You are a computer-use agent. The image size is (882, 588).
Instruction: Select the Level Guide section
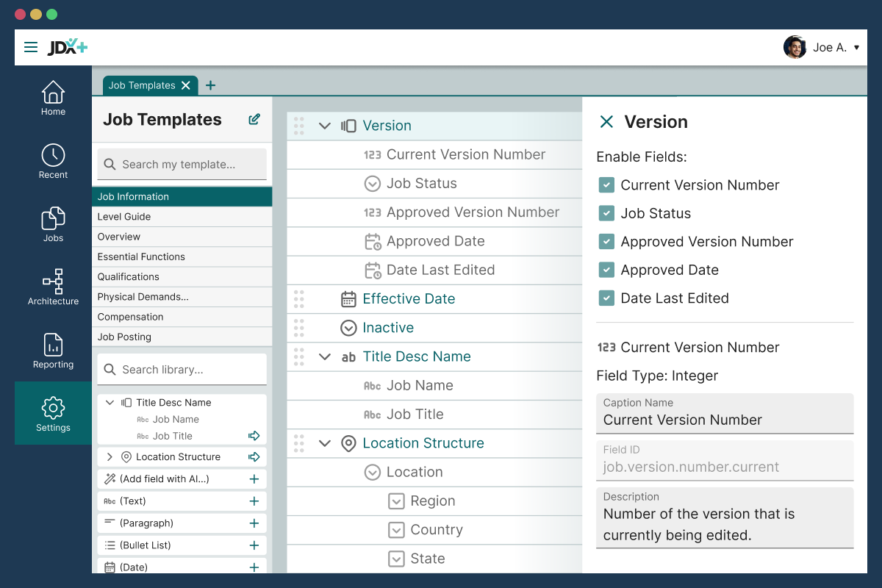tap(124, 217)
